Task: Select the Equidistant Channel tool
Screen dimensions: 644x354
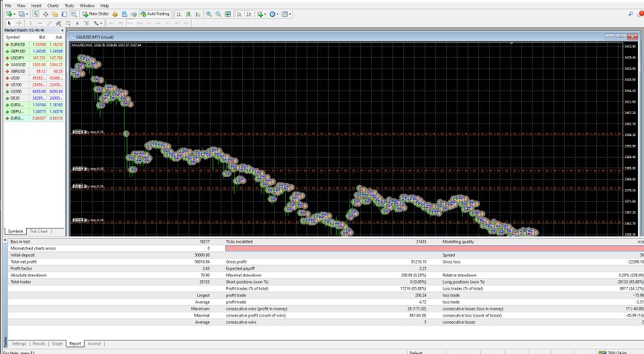Action: coord(58,23)
